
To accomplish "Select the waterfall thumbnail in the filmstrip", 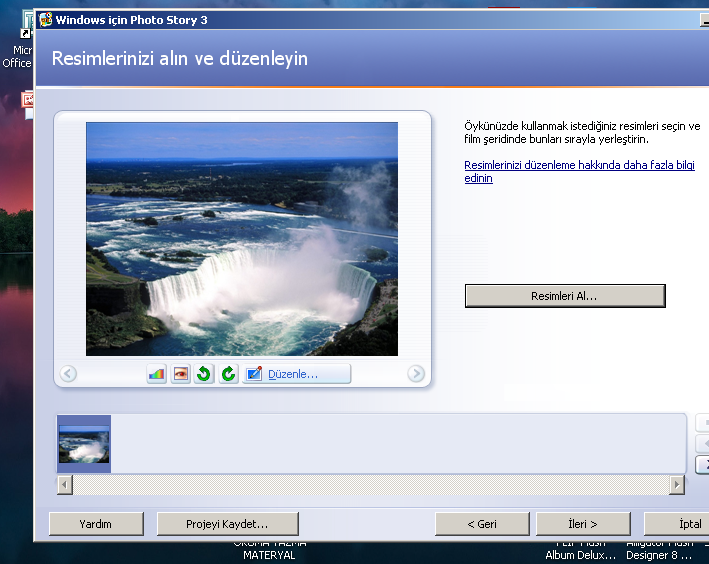I will [x=84, y=444].
